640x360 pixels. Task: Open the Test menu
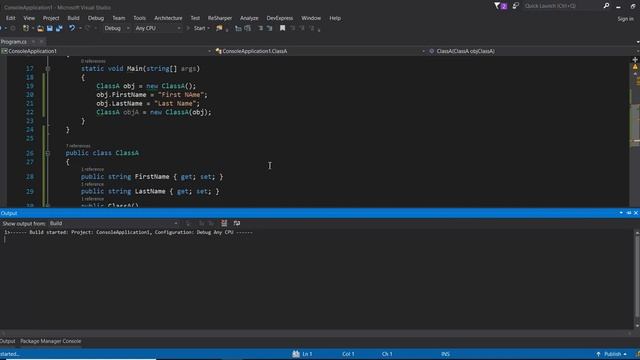coord(196,18)
